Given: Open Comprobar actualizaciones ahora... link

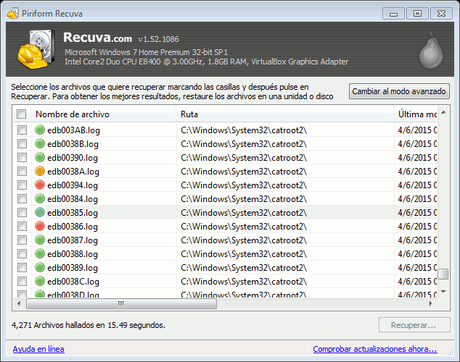Looking at the screenshot, I should pos(375,349).
